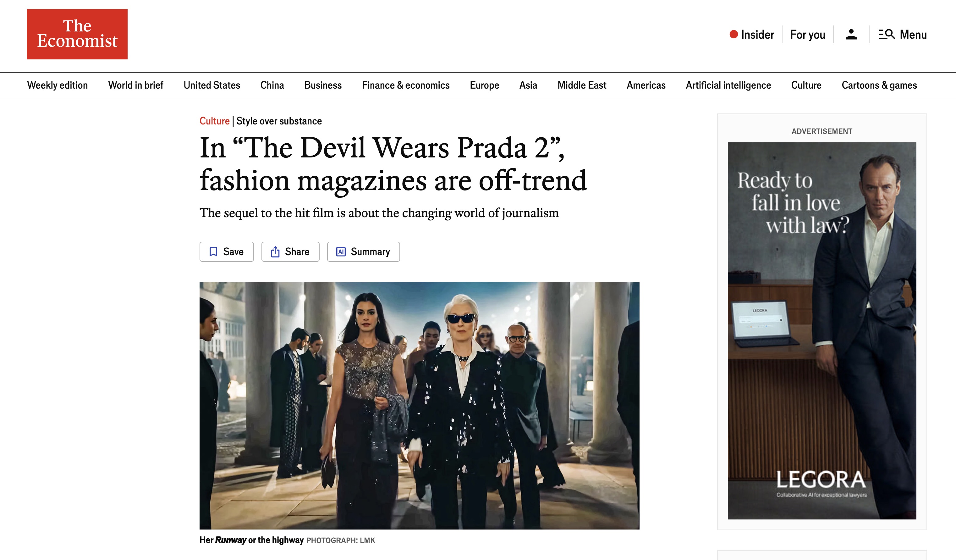The image size is (956, 560).
Task: Click the Legora advertisement banner
Action: click(822, 331)
